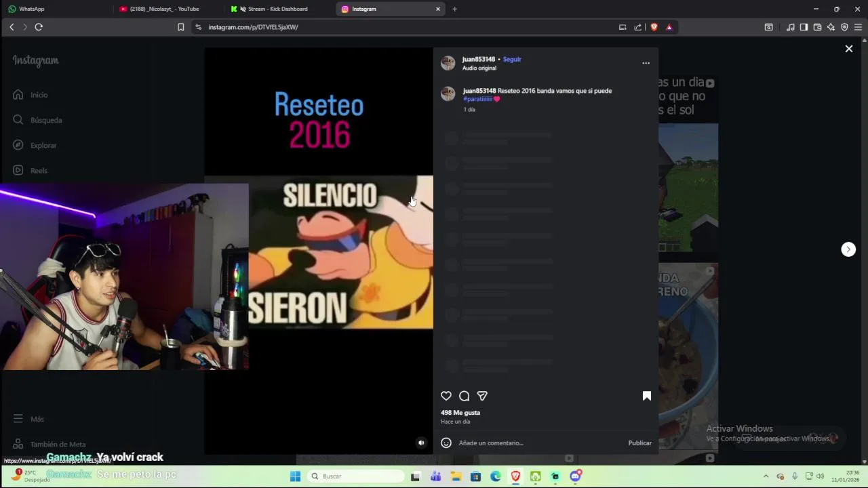
Task: Open the browser hamburger main menu
Action: pos(858,27)
